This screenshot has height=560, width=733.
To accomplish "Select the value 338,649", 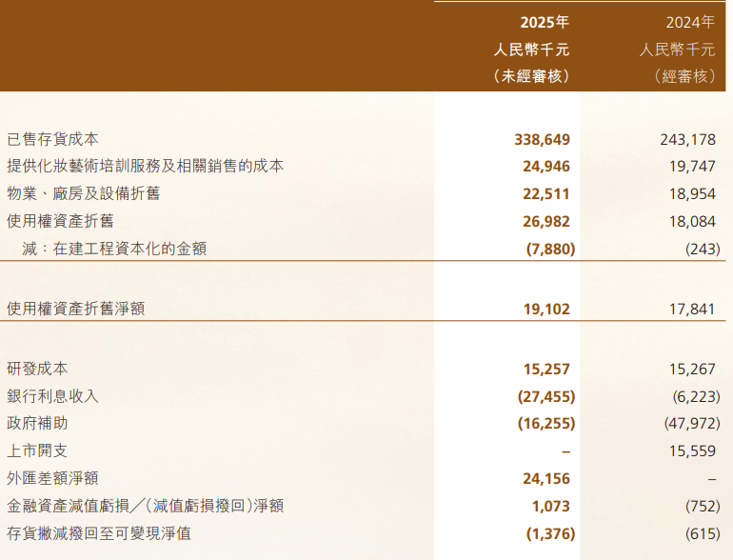I will (542, 139).
